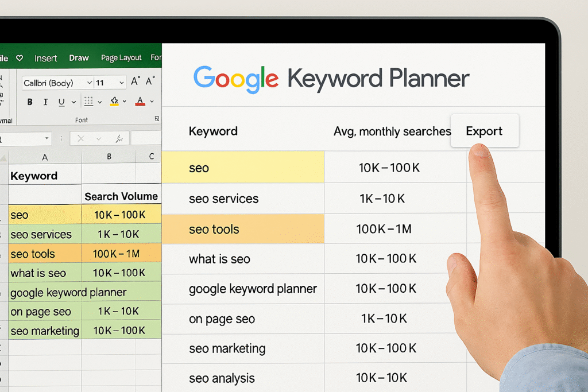This screenshot has height=392, width=588.
Task: Click the Enter checkmark in formula bar
Action: (x=99, y=139)
